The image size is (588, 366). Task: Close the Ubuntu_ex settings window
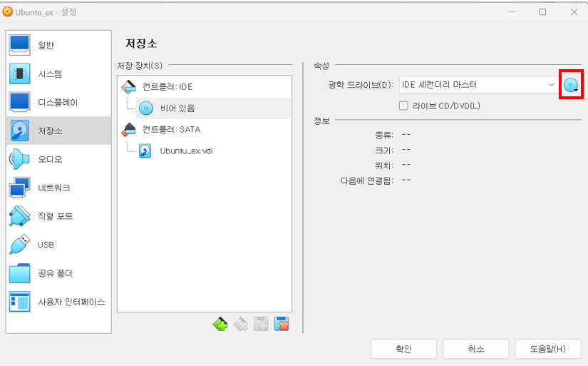click(574, 12)
